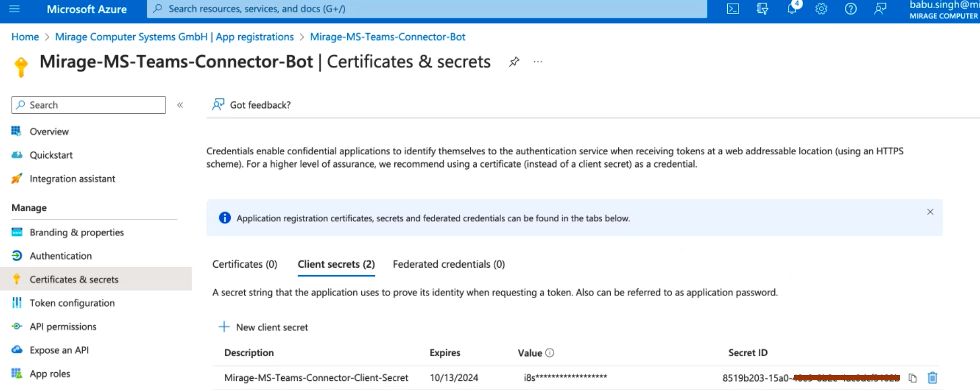
Task: Click the Microsoft Azure logo text
Action: pos(87,9)
